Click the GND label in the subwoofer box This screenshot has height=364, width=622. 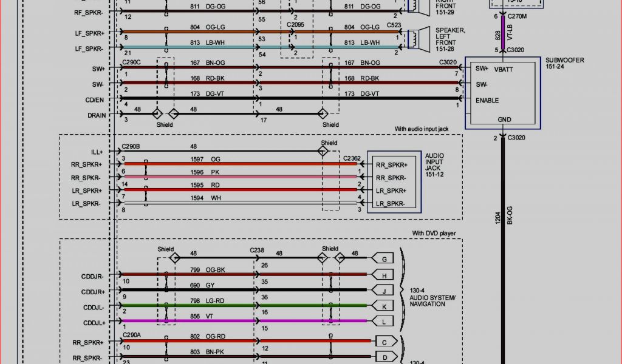pyautogui.click(x=504, y=120)
